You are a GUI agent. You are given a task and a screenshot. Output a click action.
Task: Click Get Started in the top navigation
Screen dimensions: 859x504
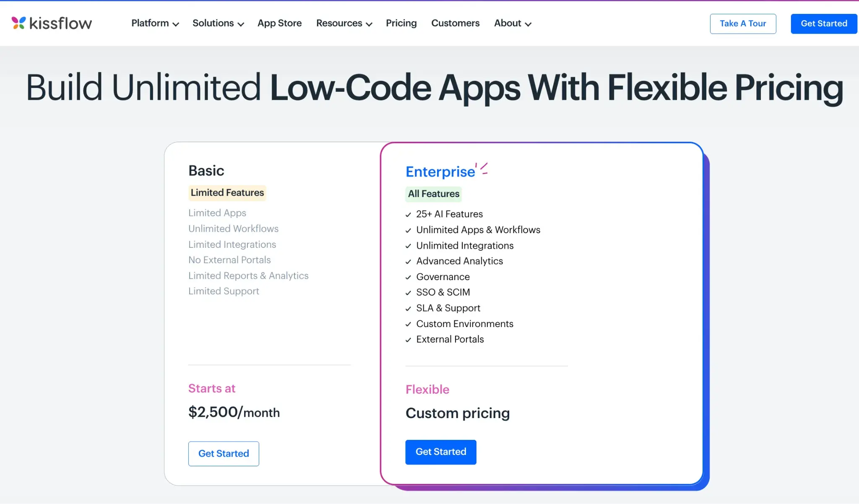823,23
